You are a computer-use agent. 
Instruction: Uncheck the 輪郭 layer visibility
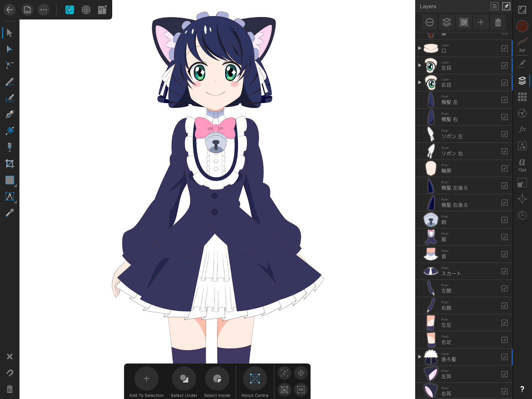pyautogui.click(x=504, y=168)
